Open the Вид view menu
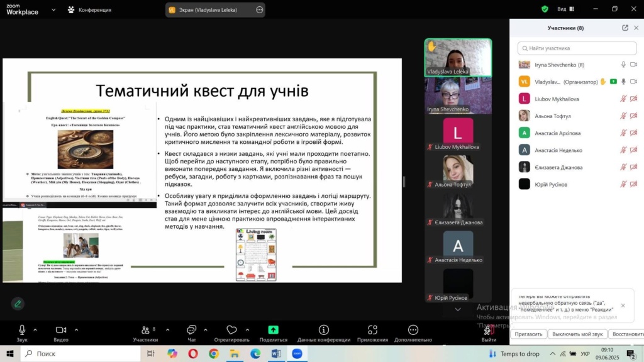 [565, 9]
